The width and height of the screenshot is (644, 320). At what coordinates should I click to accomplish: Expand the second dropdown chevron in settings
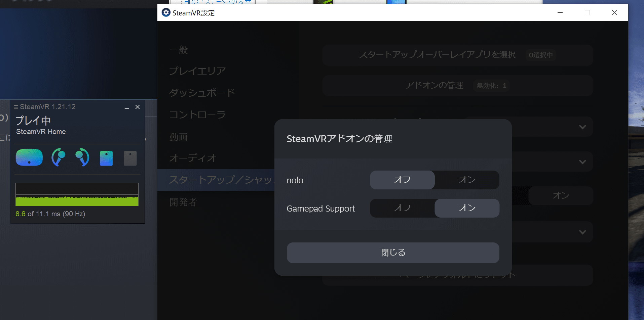(582, 162)
